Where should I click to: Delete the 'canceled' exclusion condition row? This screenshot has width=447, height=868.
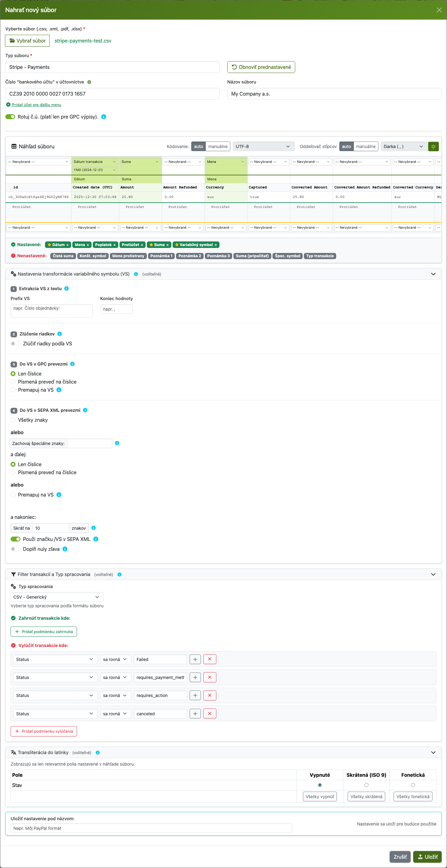pyautogui.click(x=209, y=713)
